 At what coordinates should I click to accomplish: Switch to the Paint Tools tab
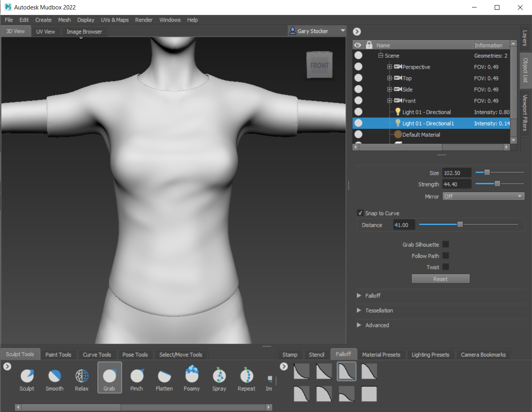pos(58,355)
